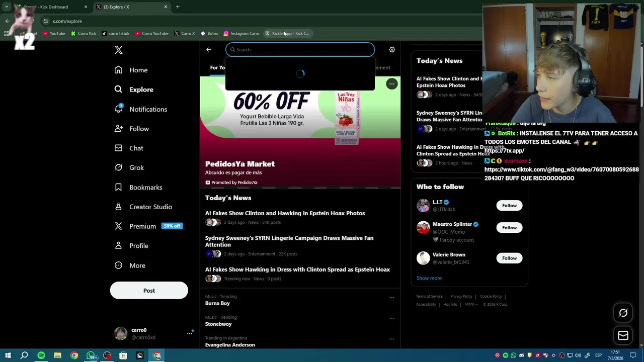Open Burna Boy trending topic

217,303
